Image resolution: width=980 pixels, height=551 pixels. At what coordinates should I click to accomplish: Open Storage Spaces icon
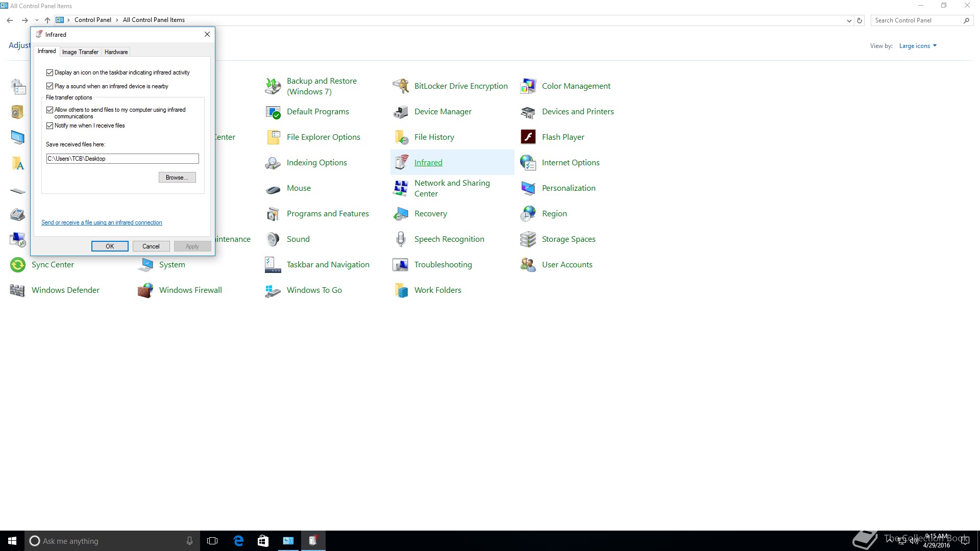(528, 239)
